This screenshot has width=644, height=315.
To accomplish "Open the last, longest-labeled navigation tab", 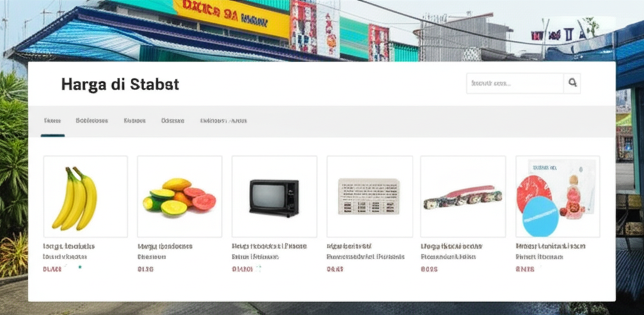I will pyautogui.click(x=223, y=121).
